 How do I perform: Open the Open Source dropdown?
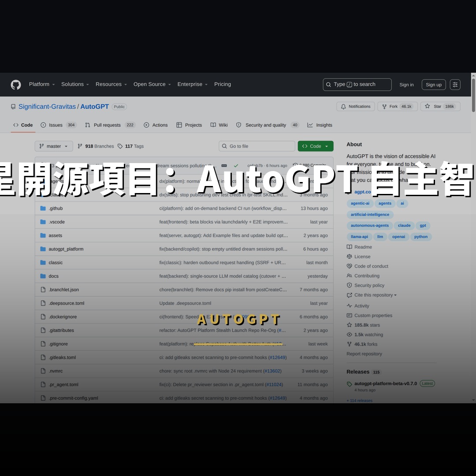(152, 84)
